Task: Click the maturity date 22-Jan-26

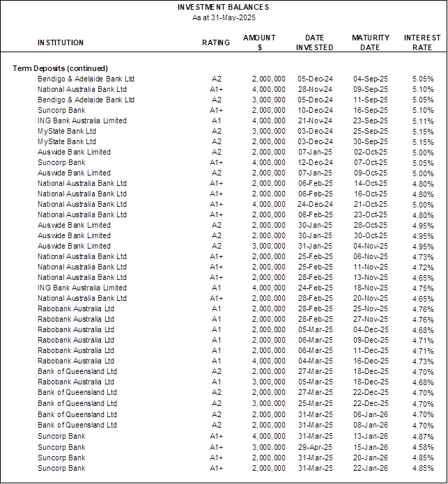Action: [x=370, y=468]
